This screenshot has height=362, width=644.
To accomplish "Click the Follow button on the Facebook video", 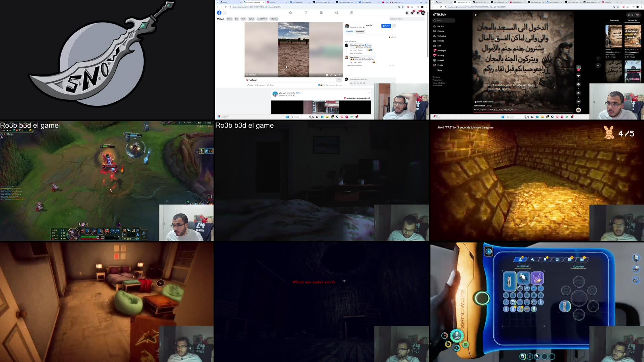I will point(386,26).
